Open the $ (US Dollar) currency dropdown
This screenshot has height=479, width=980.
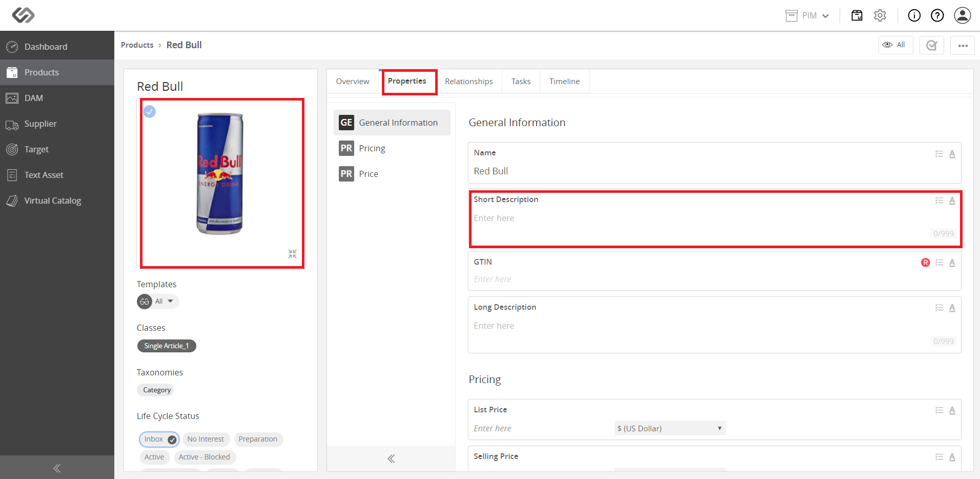pyautogui.click(x=670, y=428)
